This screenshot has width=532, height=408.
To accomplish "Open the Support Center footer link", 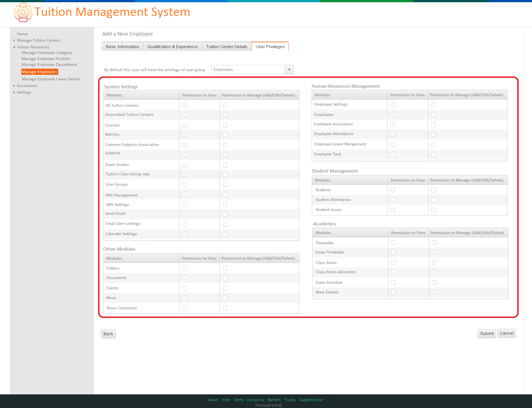I will coord(311,400).
